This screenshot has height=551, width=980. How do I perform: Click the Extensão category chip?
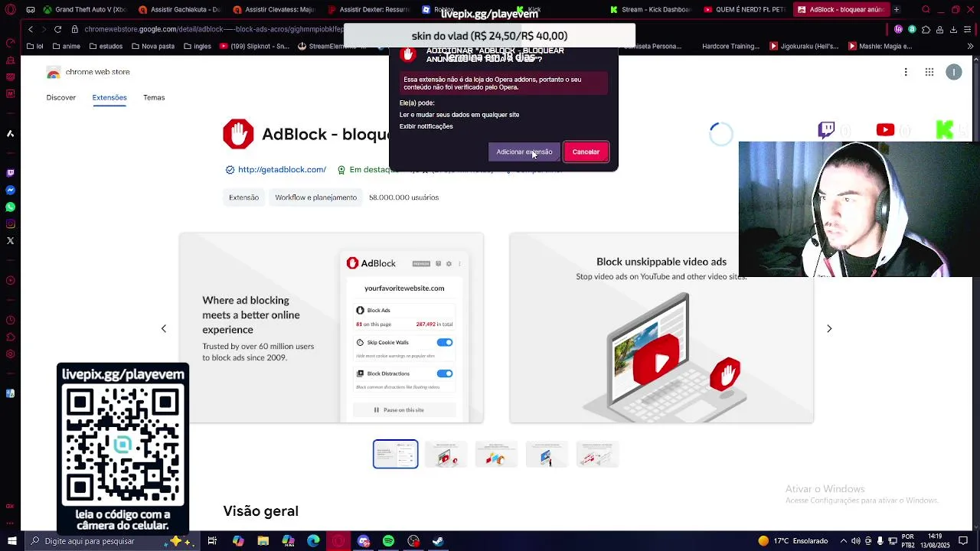point(243,197)
